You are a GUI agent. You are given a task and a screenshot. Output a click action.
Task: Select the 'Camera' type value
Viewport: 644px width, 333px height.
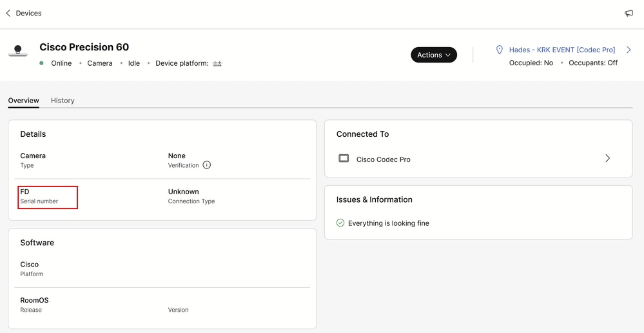(x=33, y=156)
